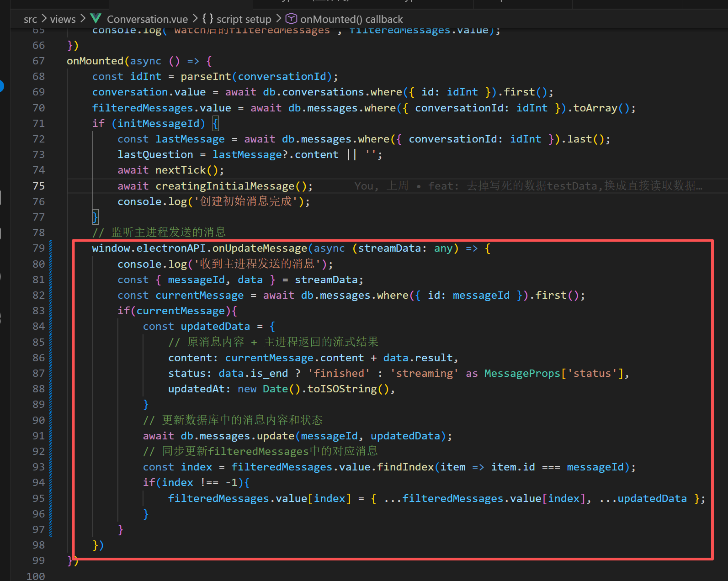Click lastMessage constant on line 72

190,139
